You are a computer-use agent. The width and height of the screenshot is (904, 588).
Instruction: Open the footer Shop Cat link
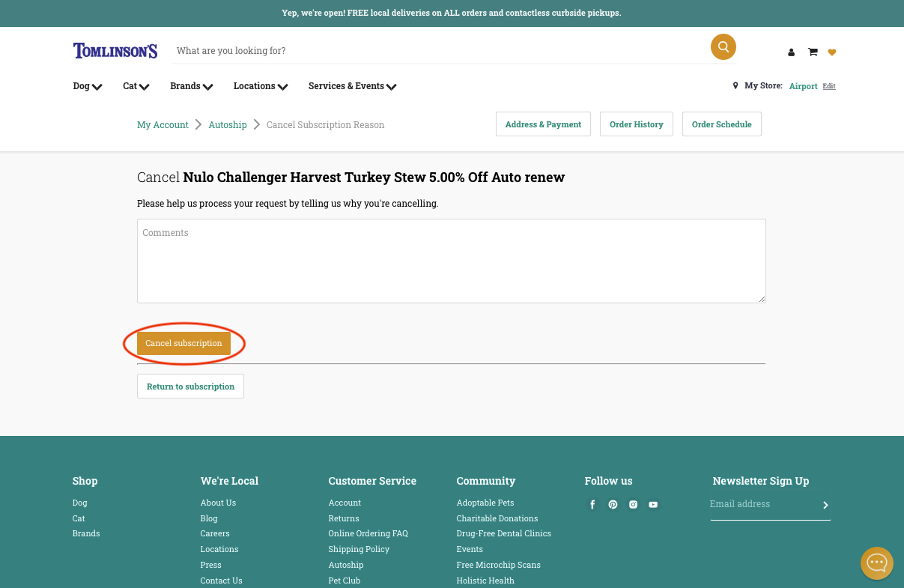click(x=79, y=518)
